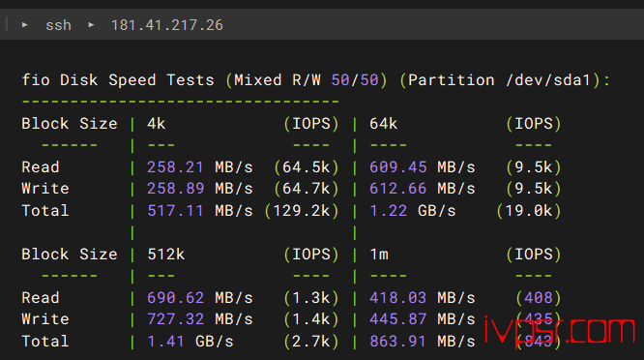Screen dimensions: 644x360
Task: Click the second 'Block Size' row label
Action: tap(70, 255)
